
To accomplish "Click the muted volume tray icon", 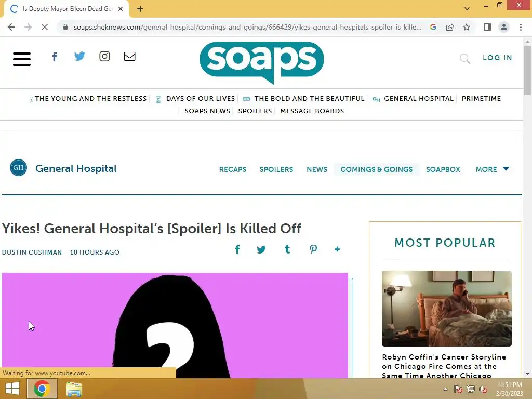I will (x=483, y=389).
